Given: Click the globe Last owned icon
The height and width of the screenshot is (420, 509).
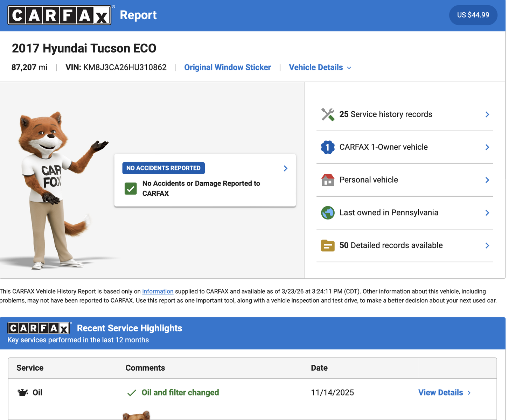Looking at the screenshot, I should tap(328, 213).
